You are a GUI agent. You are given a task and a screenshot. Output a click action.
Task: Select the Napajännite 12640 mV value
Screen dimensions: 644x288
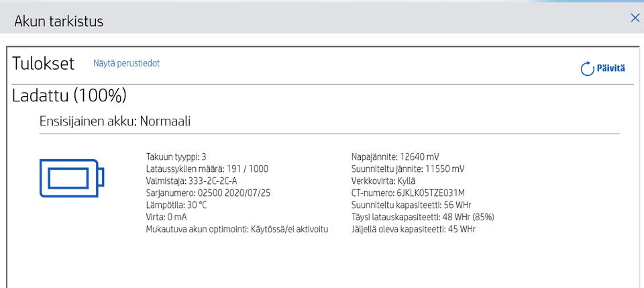pos(419,156)
